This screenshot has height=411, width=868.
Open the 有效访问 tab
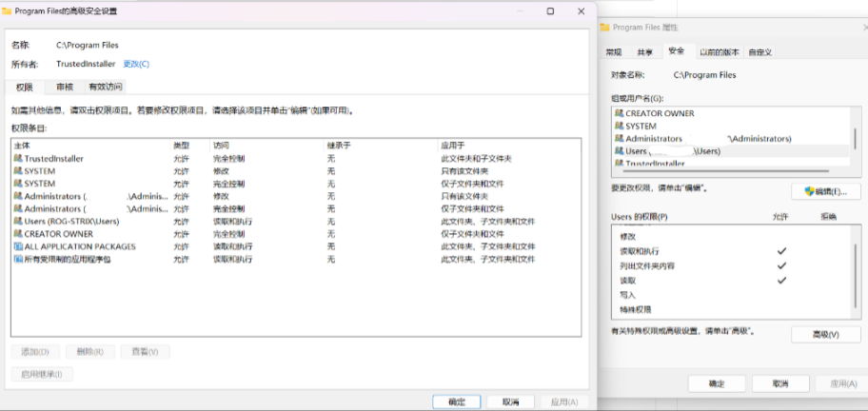[x=106, y=87]
